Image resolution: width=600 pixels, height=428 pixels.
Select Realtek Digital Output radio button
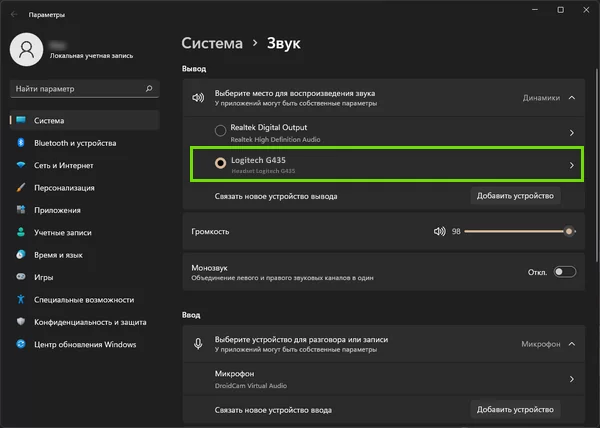(x=220, y=132)
